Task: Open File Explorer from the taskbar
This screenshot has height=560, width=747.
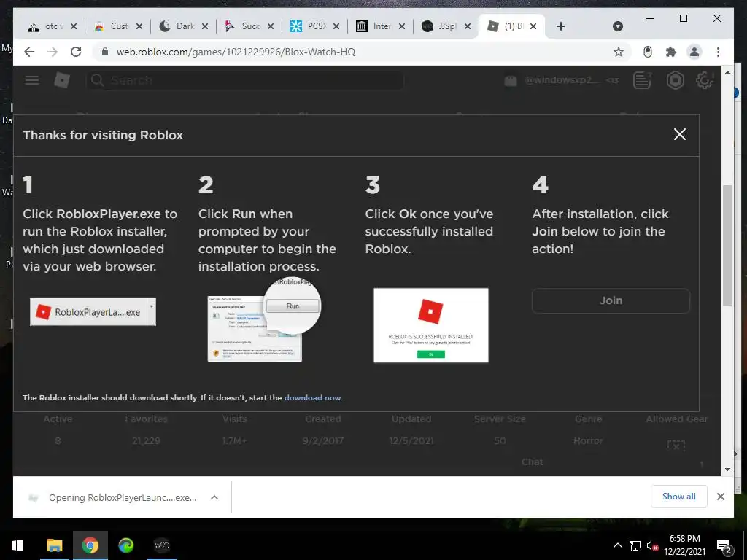Action: (x=54, y=545)
